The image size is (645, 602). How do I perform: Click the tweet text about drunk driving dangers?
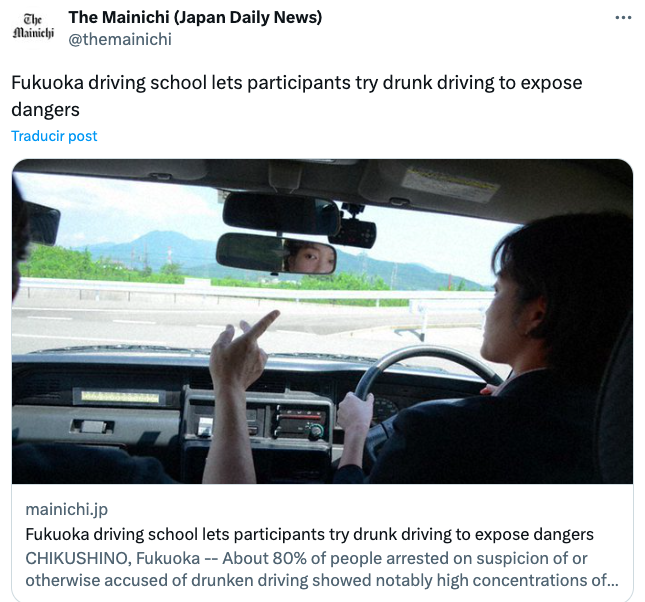click(297, 96)
